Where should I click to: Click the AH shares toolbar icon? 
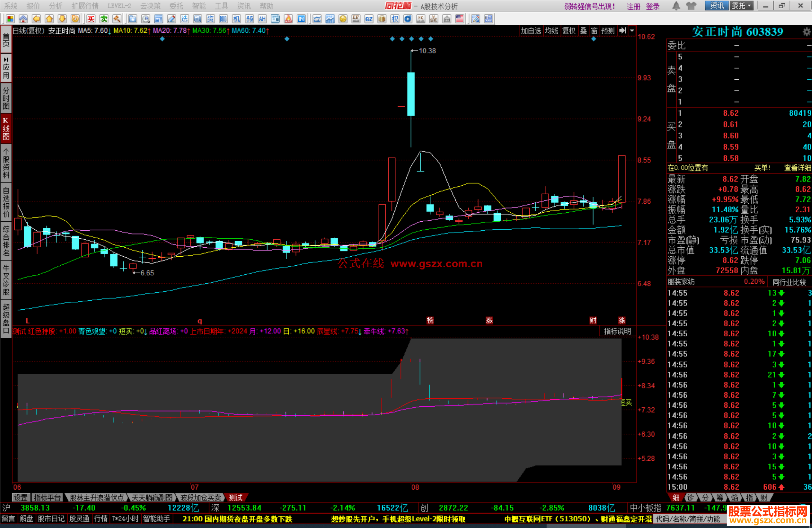(262, 19)
